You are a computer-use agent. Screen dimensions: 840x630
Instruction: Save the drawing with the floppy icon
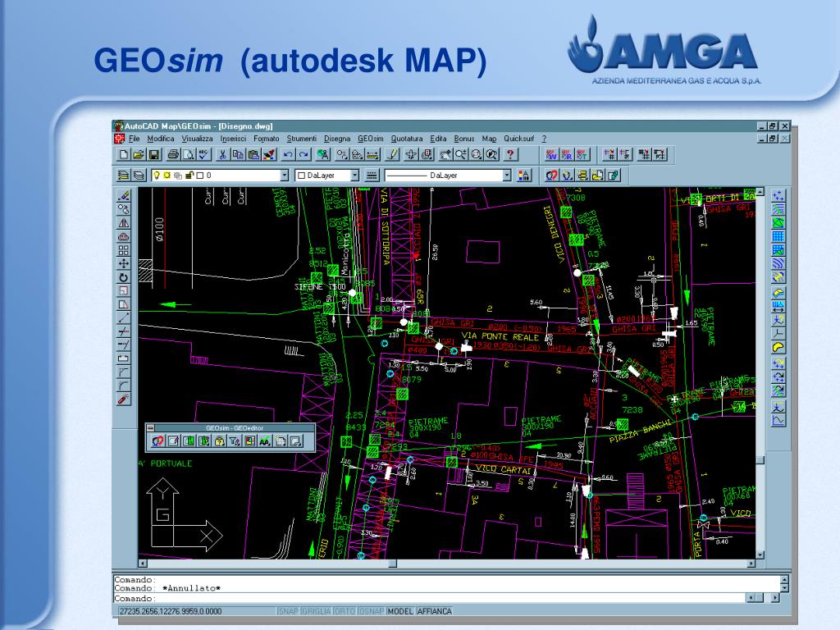coord(153,155)
